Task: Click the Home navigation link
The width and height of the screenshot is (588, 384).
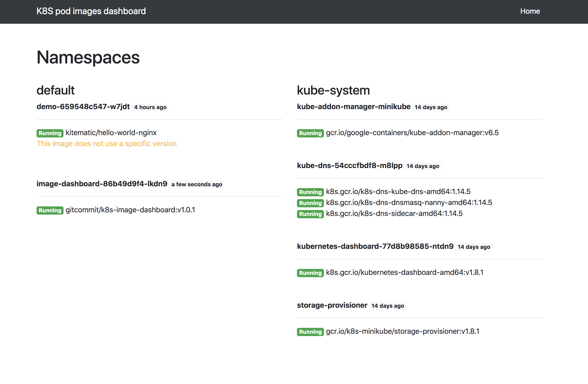Action: pos(530,11)
